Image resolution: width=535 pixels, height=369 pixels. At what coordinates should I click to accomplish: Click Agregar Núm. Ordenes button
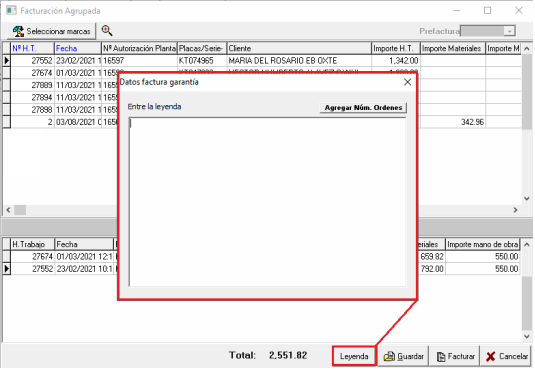363,108
